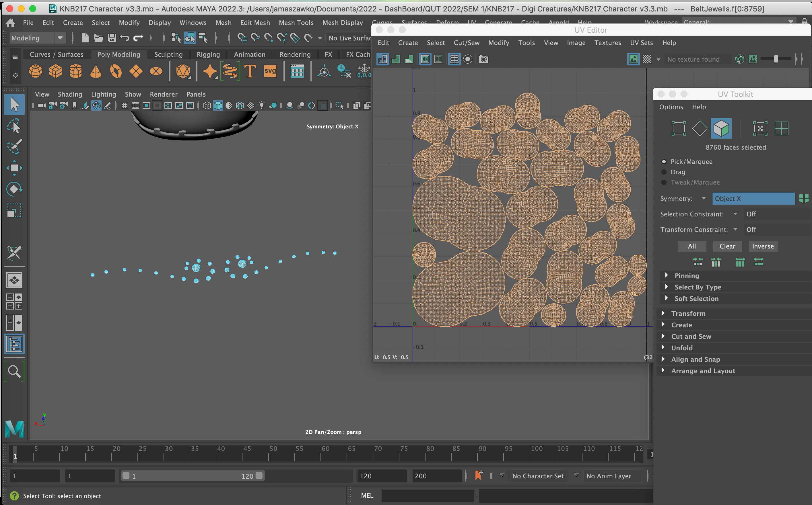Click the polygon cone shelf icon
812x505 pixels.
click(96, 71)
